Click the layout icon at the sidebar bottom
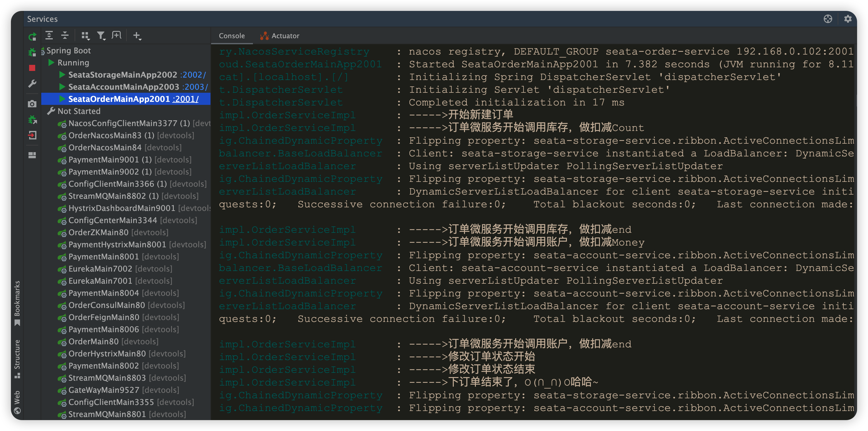The height and width of the screenshot is (431, 868). click(32, 155)
